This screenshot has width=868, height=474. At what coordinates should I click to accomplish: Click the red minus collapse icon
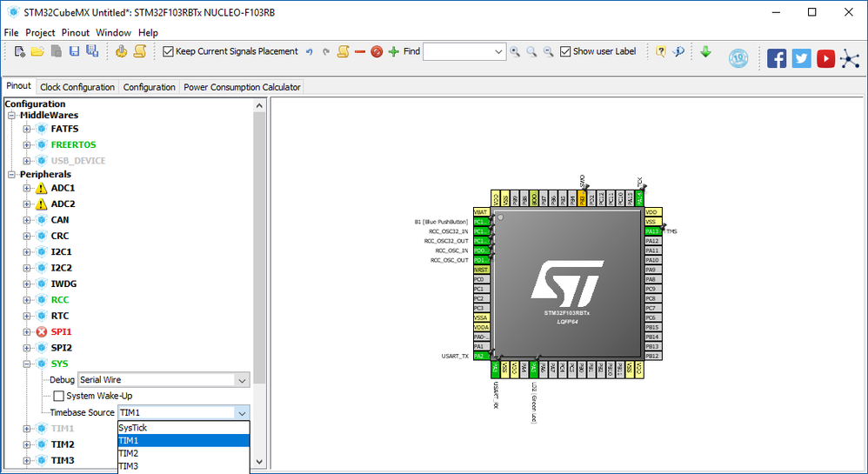click(x=360, y=51)
